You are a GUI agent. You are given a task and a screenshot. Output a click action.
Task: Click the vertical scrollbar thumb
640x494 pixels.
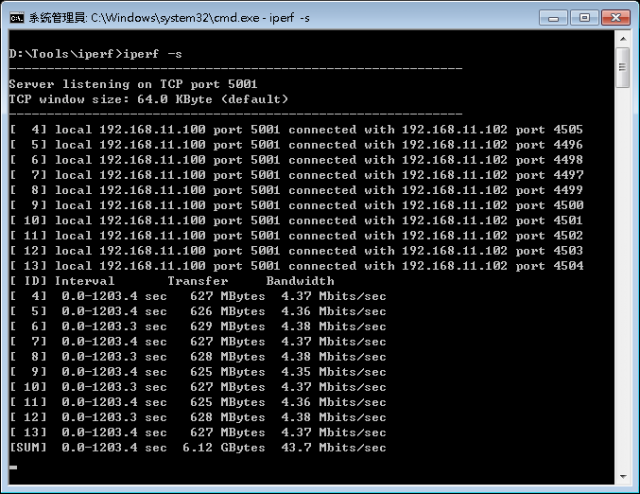623,67
